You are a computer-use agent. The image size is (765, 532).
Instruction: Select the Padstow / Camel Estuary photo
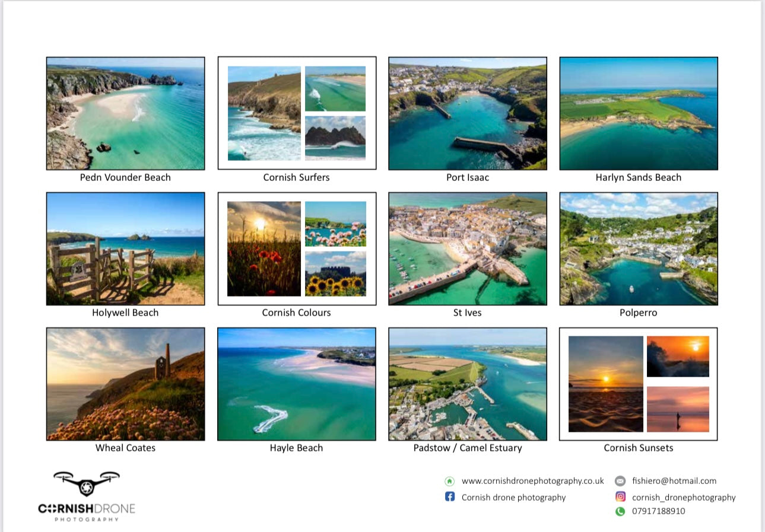(468, 384)
